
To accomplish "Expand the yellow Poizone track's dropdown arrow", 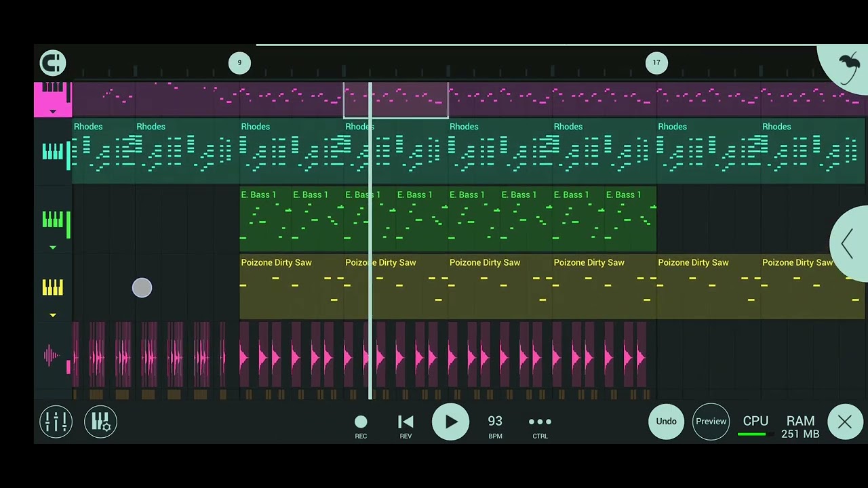I will 53,315.
